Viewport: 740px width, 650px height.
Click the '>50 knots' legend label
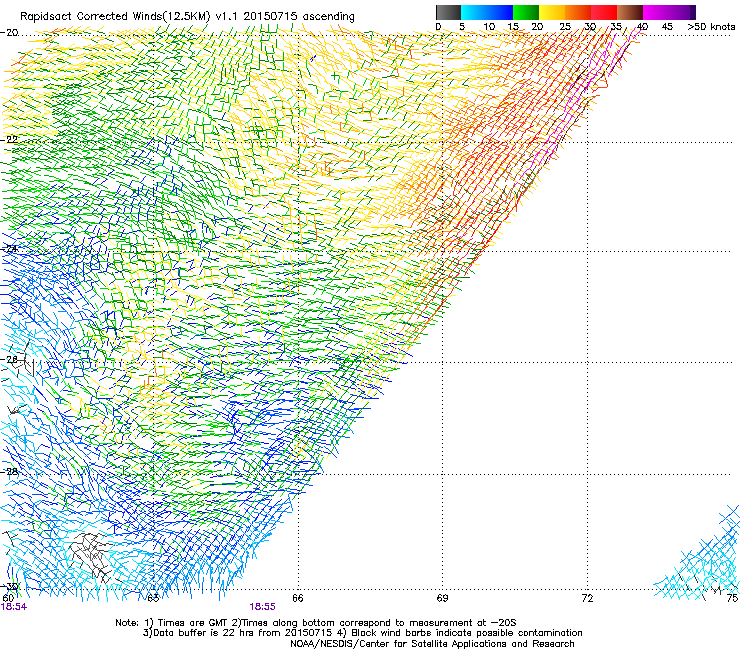tap(711, 26)
